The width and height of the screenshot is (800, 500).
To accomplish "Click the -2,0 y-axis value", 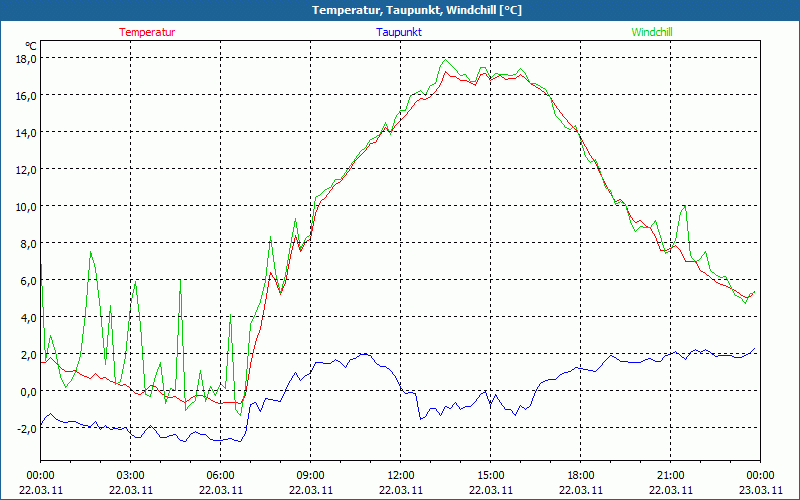I will [x=27, y=428].
